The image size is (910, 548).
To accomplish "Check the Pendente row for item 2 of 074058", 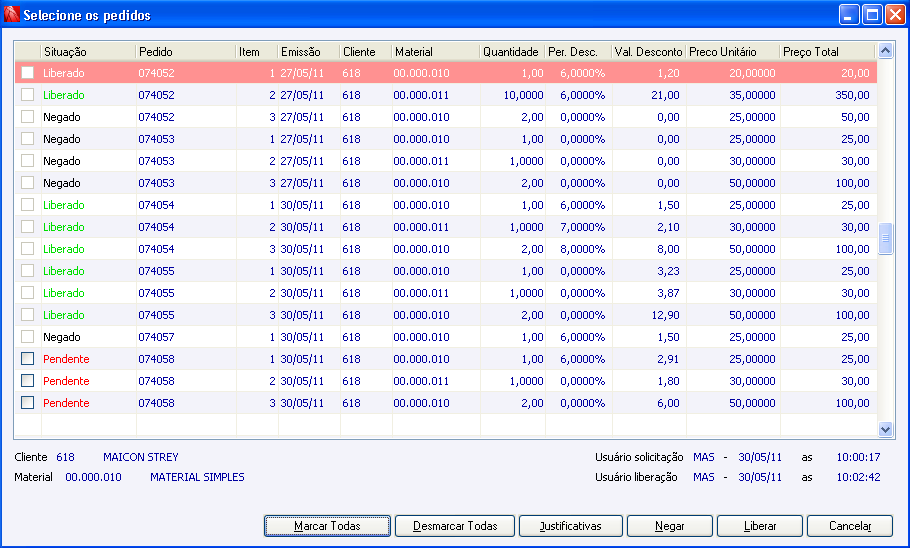I will [27, 381].
